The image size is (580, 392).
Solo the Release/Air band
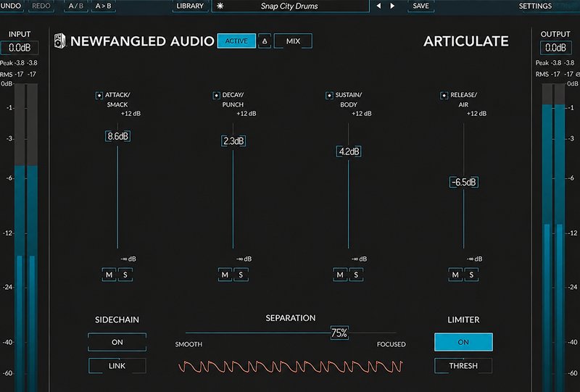[471, 275]
